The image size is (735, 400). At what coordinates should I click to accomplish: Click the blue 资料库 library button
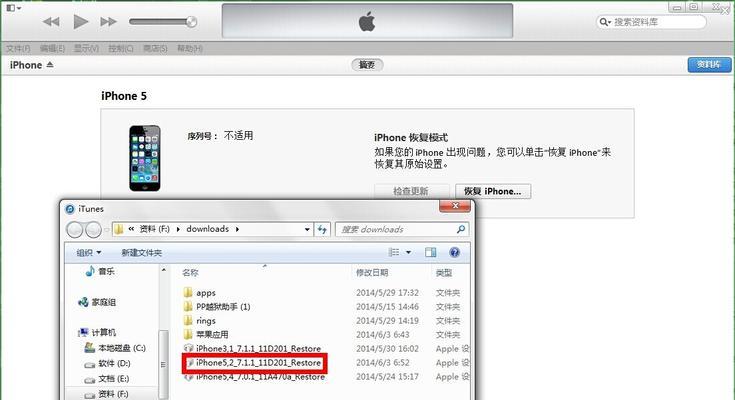(709, 65)
